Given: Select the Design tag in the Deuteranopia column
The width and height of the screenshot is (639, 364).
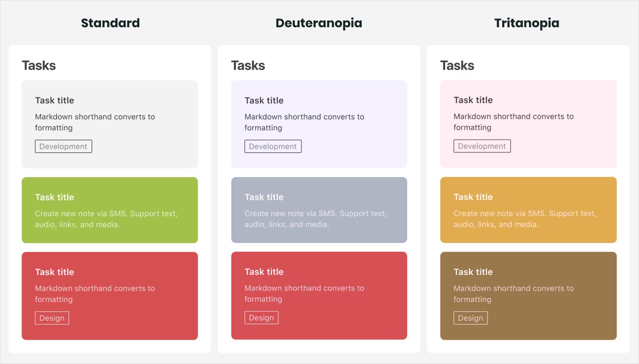Looking at the screenshot, I should [x=261, y=317].
